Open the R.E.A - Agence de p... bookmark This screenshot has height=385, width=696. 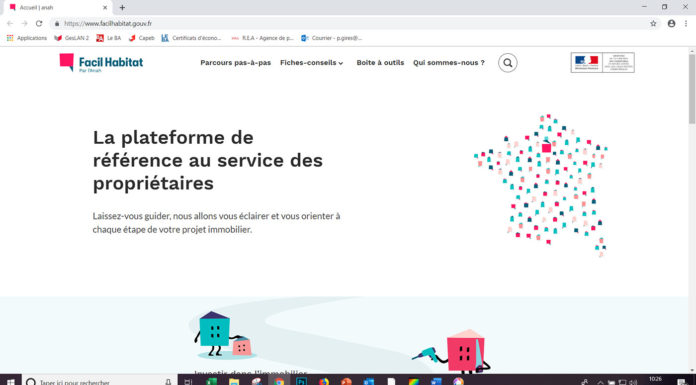[262, 38]
